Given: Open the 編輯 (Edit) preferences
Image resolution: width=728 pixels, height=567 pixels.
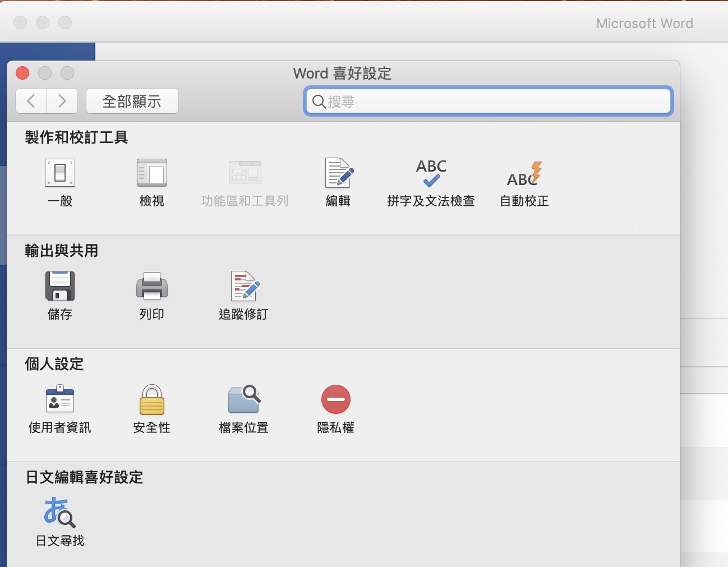Looking at the screenshot, I should [338, 173].
